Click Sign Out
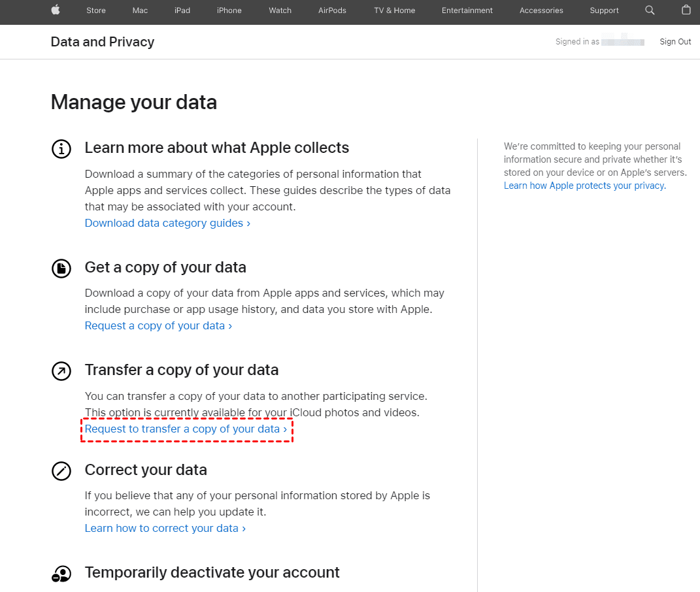 [675, 42]
